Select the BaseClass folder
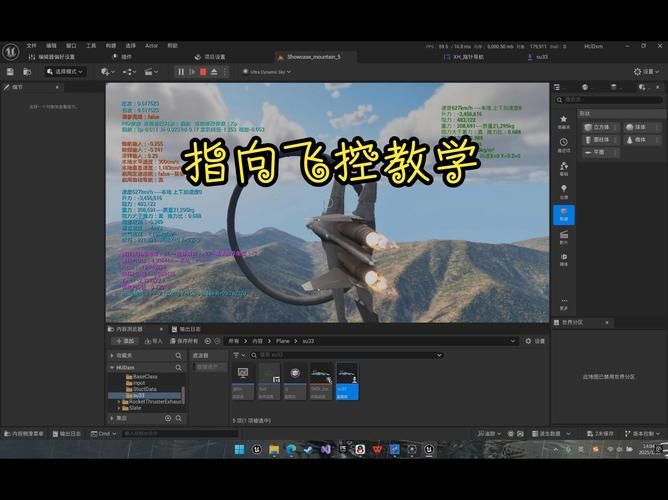Screen dimensions: 668x500 pos(142,376)
